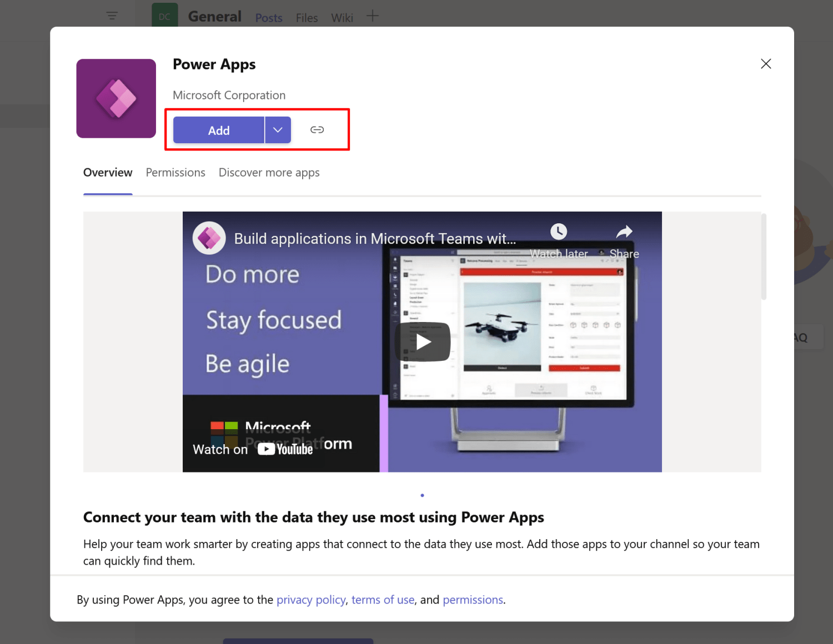Click the Watch on YouTube logo
833x644 pixels.
coord(285,449)
